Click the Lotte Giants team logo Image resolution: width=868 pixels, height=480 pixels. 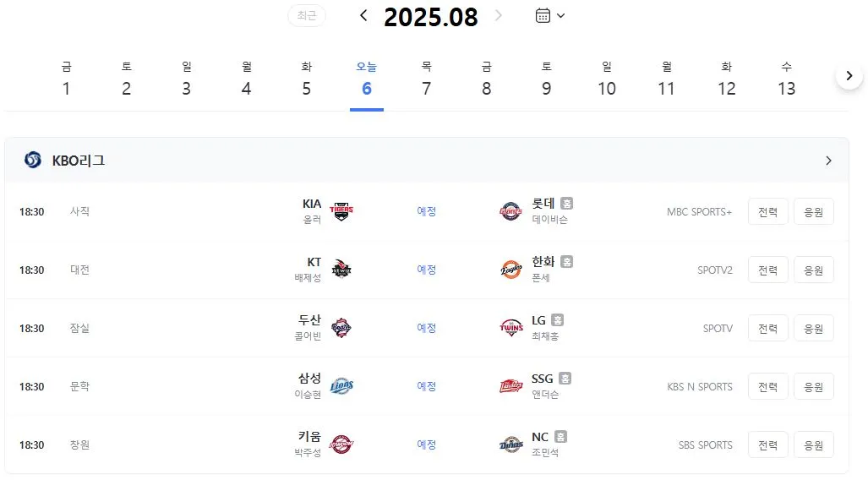[510, 211]
